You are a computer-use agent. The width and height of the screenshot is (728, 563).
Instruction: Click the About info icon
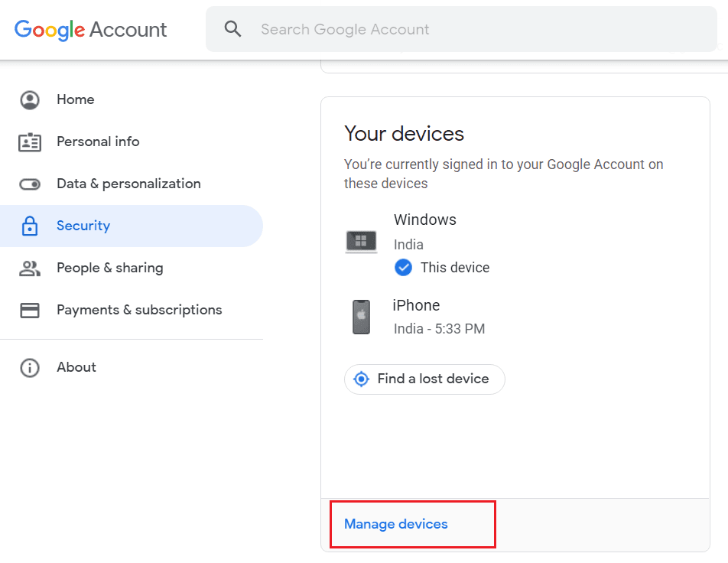point(30,367)
